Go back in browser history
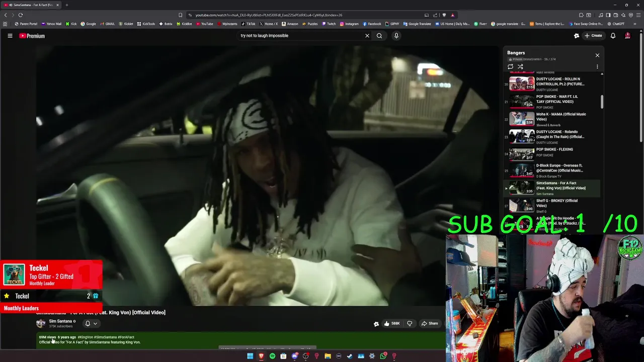This screenshot has width=644, height=362. click(6, 15)
